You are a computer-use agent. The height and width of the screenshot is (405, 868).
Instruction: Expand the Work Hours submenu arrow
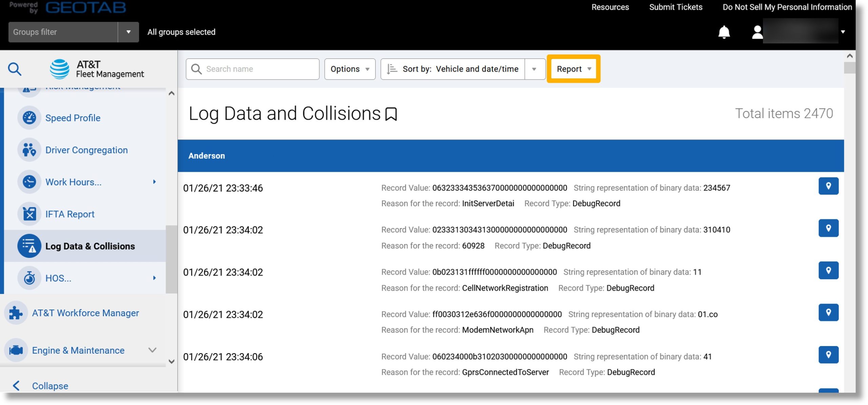coord(154,182)
